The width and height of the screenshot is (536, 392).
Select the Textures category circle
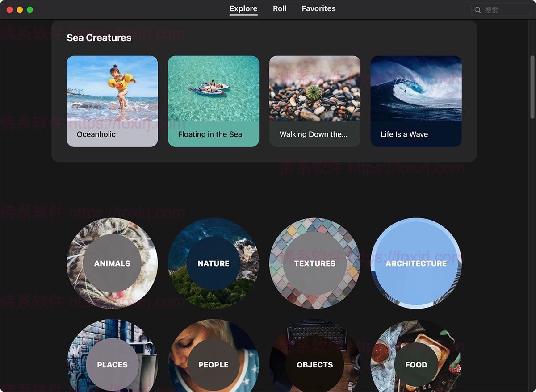click(x=315, y=263)
